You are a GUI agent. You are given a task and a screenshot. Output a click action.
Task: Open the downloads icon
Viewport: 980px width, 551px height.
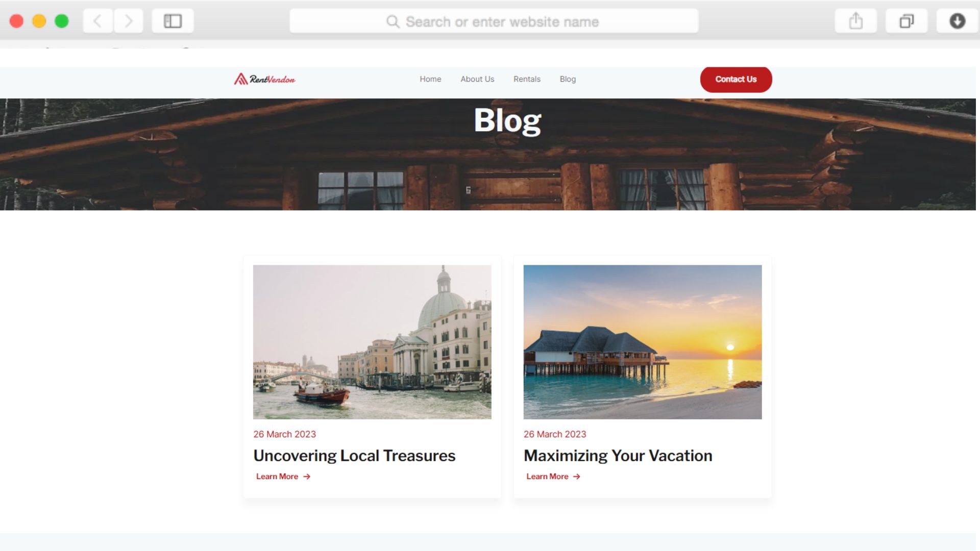tap(957, 21)
